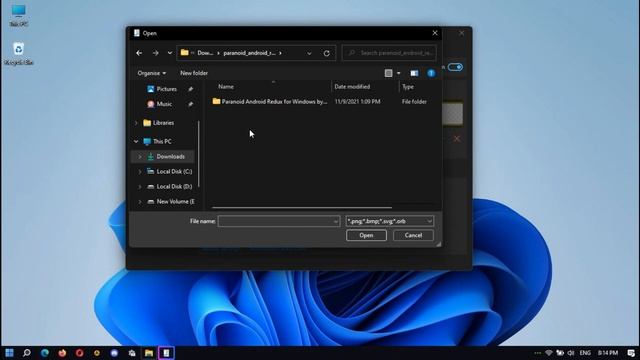Create a New folder
Image resolution: width=640 pixels, height=360 pixels.
194,73
